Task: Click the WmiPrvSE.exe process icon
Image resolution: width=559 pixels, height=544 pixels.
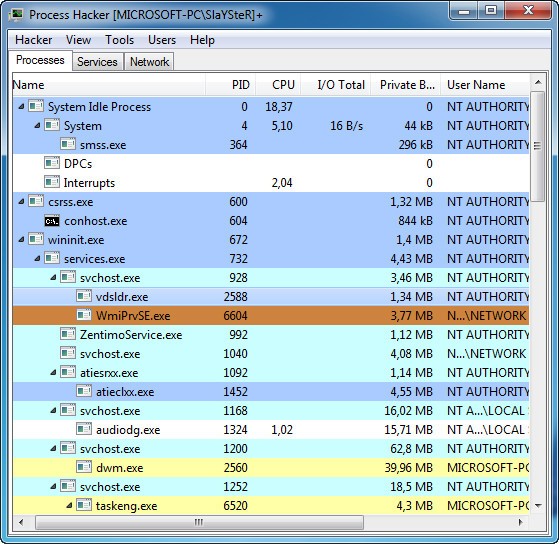Action: (84, 315)
